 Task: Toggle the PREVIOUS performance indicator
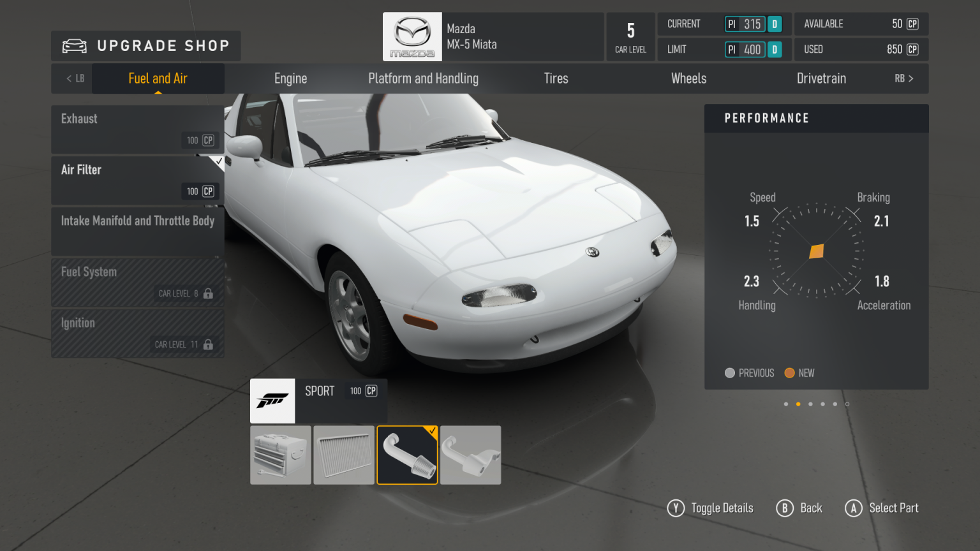[x=730, y=372]
